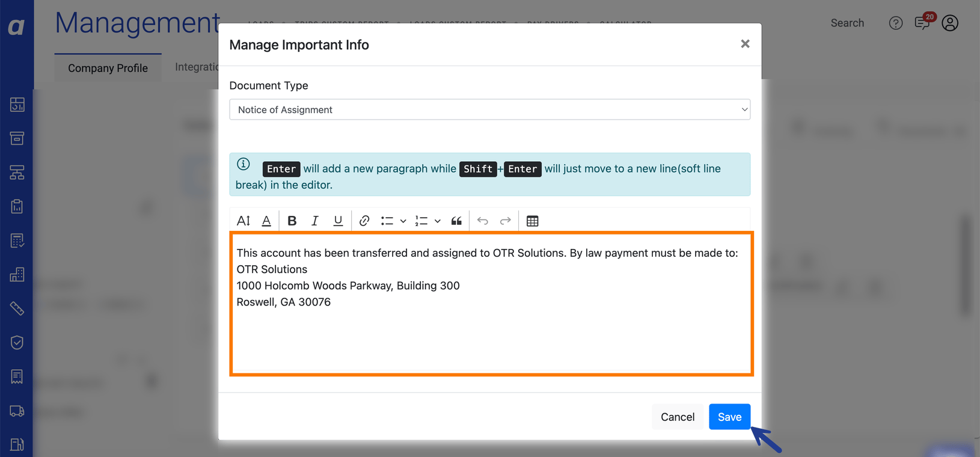Redo the last edit
This screenshot has height=457, width=980.
[506, 221]
